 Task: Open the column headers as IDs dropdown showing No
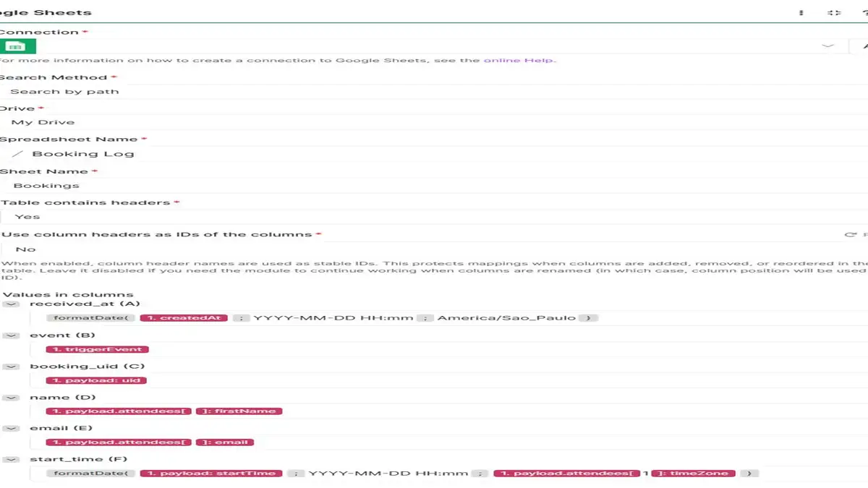point(434,249)
